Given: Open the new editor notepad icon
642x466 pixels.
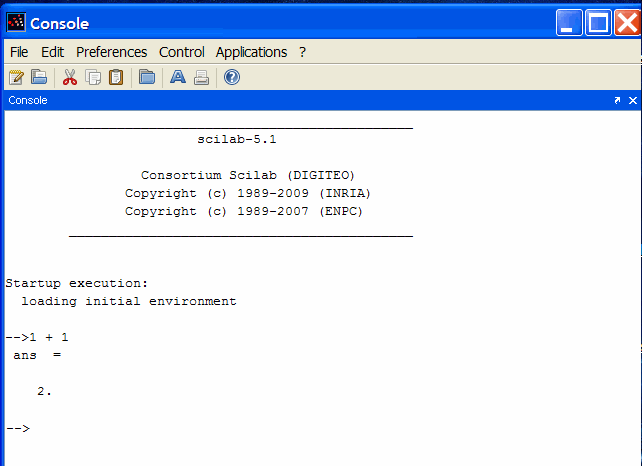Looking at the screenshot, I should pos(17,77).
